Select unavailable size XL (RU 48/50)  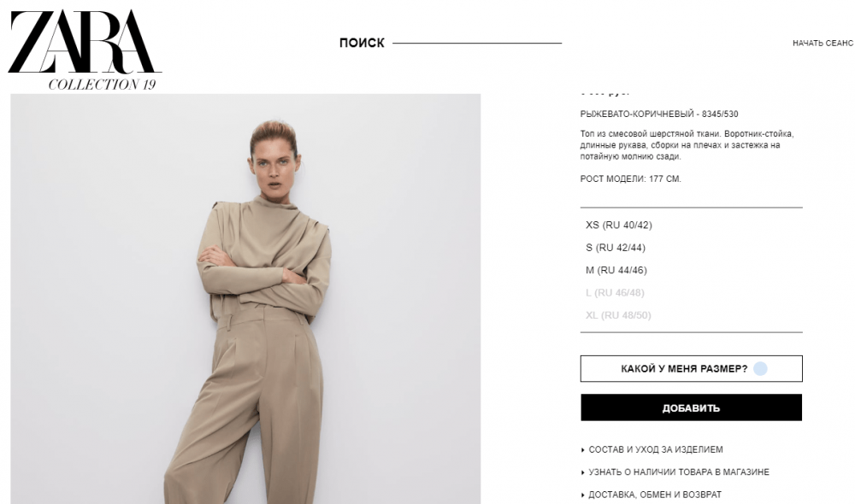[618, 315]
